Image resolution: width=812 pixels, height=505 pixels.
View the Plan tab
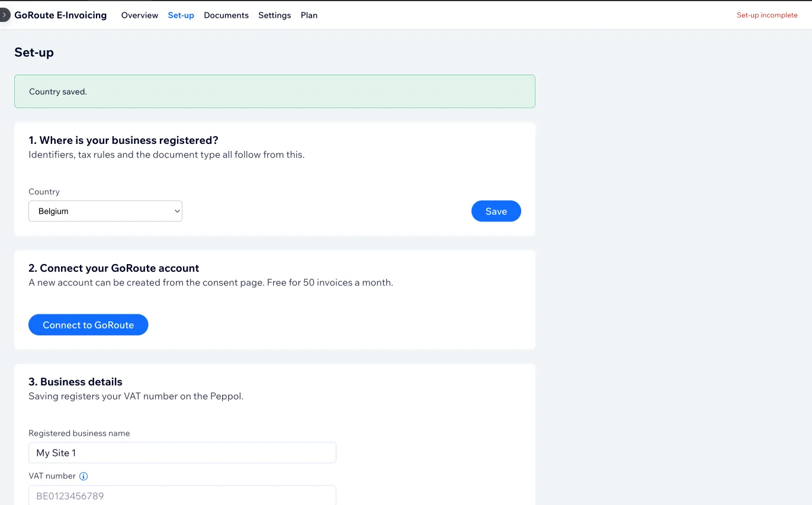[309, 15]
